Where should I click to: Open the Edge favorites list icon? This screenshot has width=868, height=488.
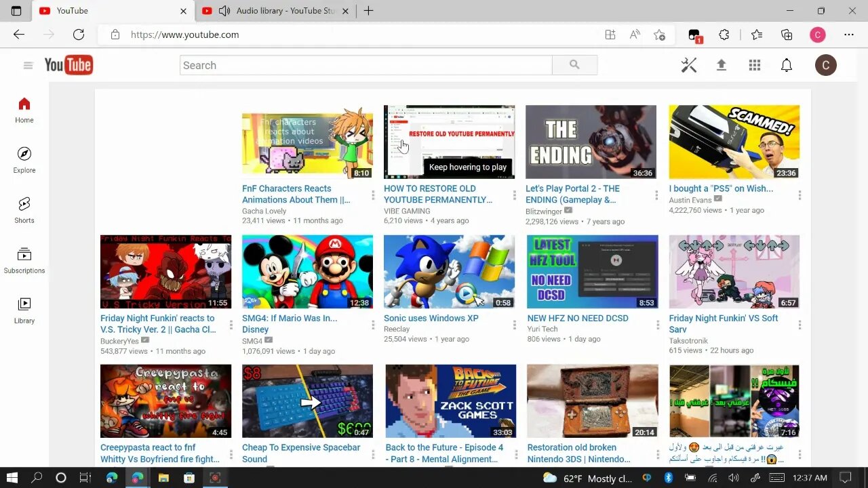(757, 35)
